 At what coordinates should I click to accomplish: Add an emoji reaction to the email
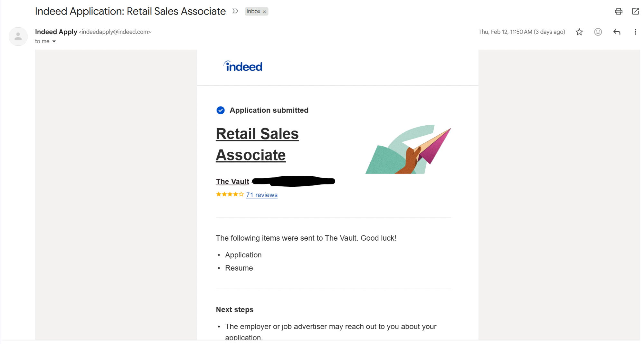coord(598,32)
